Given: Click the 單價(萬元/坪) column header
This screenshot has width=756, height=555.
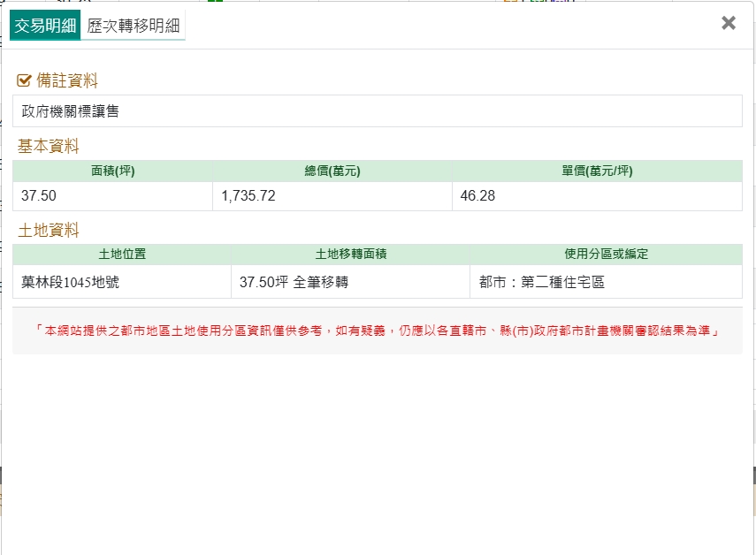Looking at the screenshot, I should click(x=597, y=171).
